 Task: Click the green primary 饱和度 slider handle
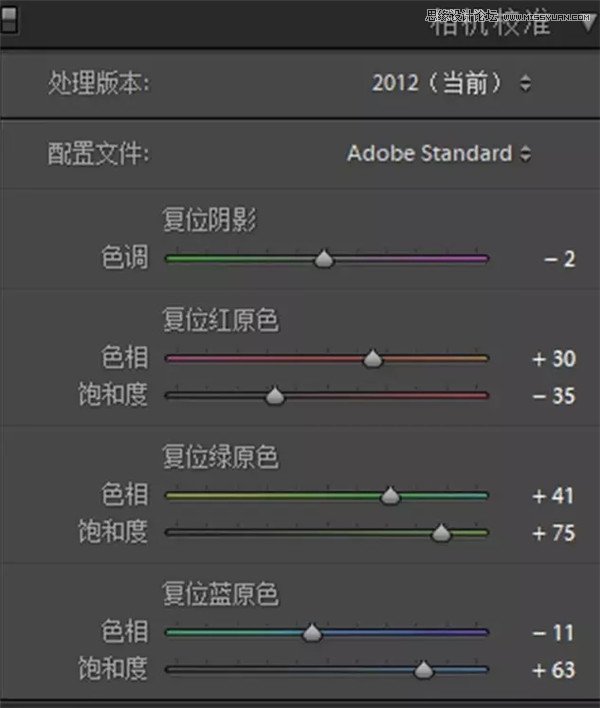point(441,533)
